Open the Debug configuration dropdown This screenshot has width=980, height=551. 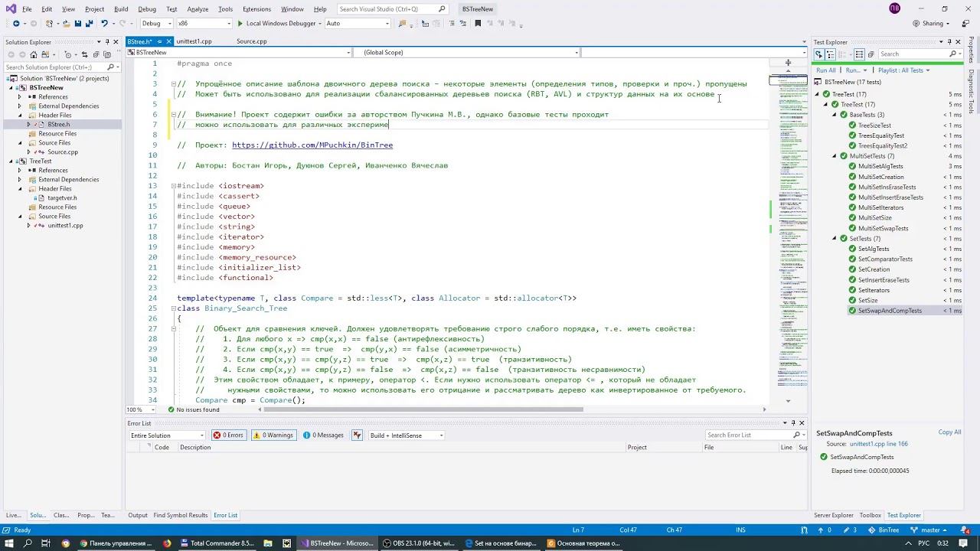coord(155,24)
